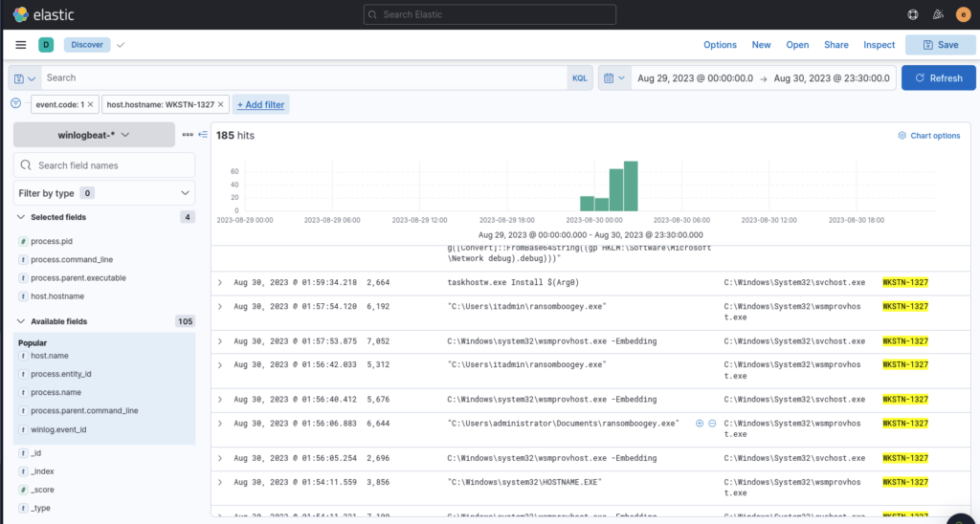Click New in the top menu
The height and width of the screenshot is (524, 980).
761,45
